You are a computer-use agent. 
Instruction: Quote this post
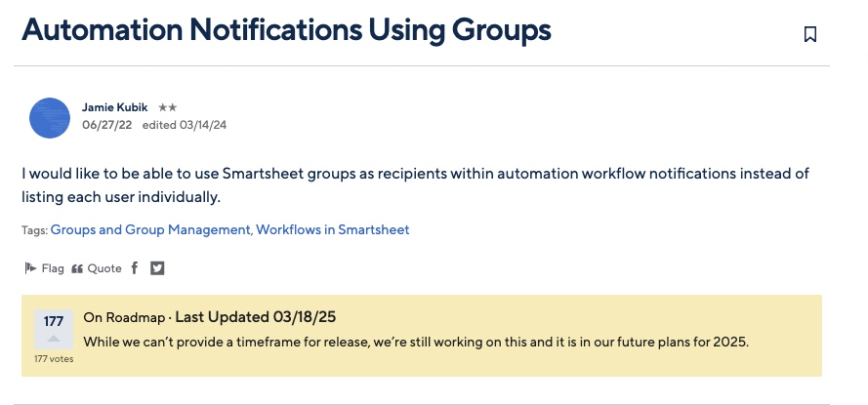(x=97, y=268)
